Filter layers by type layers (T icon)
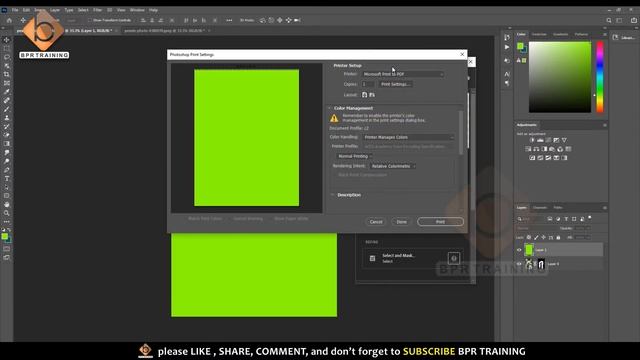The image size is (640, 360). (566, 219)
